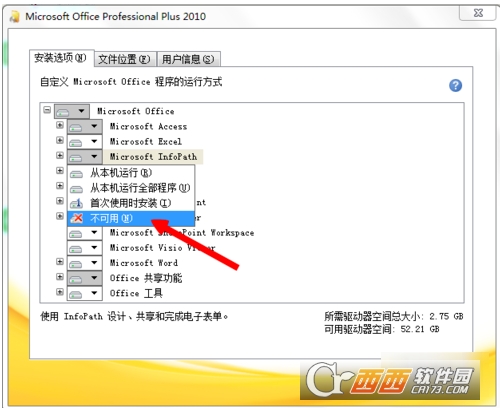
Task: Choose 从本机运行 (R) menu option
Action: (x=131, y=173)
